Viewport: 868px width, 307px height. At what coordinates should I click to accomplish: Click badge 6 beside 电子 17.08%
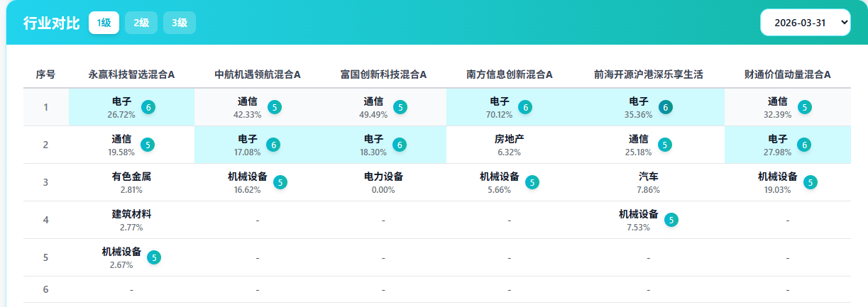275,145
